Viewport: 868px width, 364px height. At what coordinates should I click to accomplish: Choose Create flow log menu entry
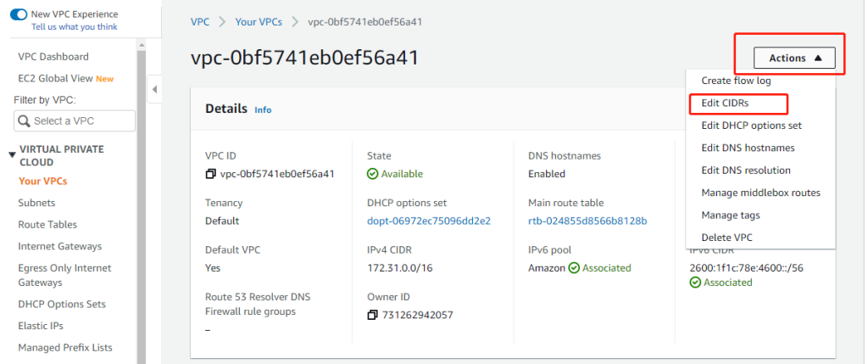736,81
